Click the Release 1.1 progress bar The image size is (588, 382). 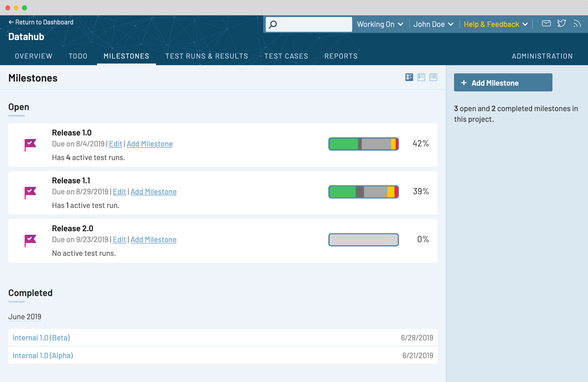pos(364,192)
